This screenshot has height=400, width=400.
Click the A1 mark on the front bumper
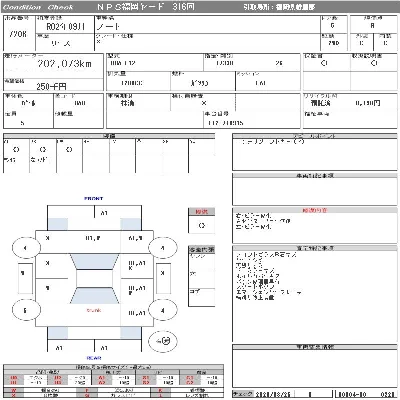tap(104, 213)
